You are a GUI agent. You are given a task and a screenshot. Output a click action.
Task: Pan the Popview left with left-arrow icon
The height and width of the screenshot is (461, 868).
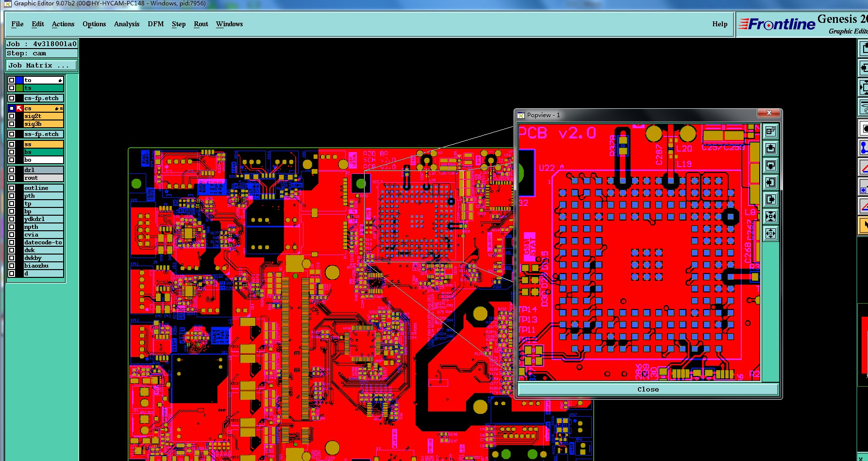770,182
